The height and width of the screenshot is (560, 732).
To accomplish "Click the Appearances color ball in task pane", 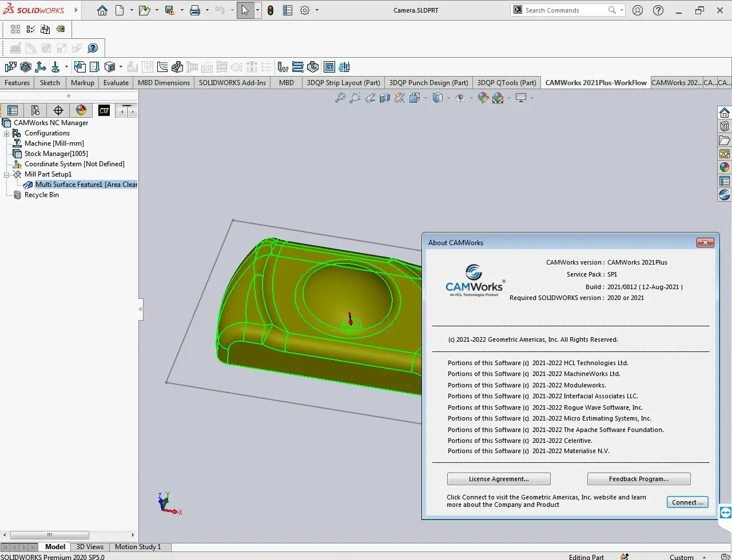I will (x=725, y=167).
